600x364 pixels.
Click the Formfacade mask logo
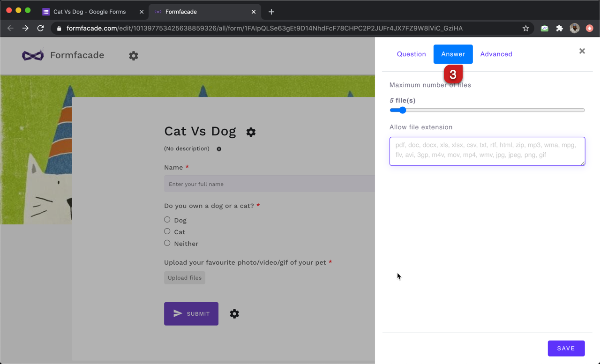pos(33,55)
